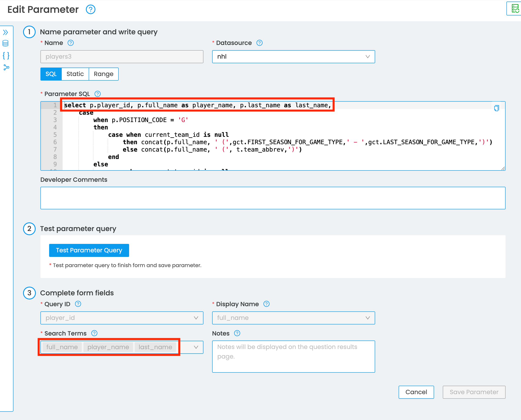Click the SQL line containing gct.FIRST_SEASON_FOR_GAME_TYPE
Screen dimensions: 521x420
click(x=308, y=142)
